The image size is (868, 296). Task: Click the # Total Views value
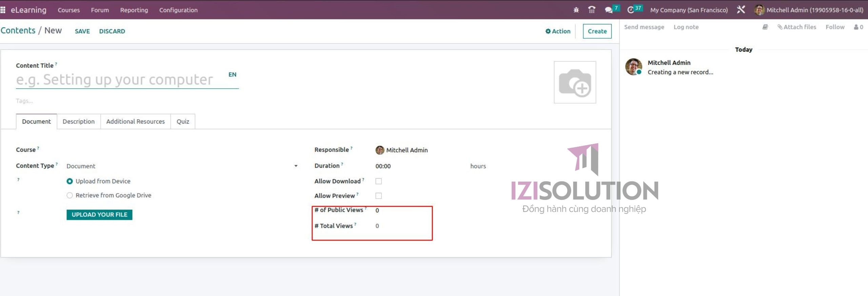pyautogui.click(x=377, y=226)
